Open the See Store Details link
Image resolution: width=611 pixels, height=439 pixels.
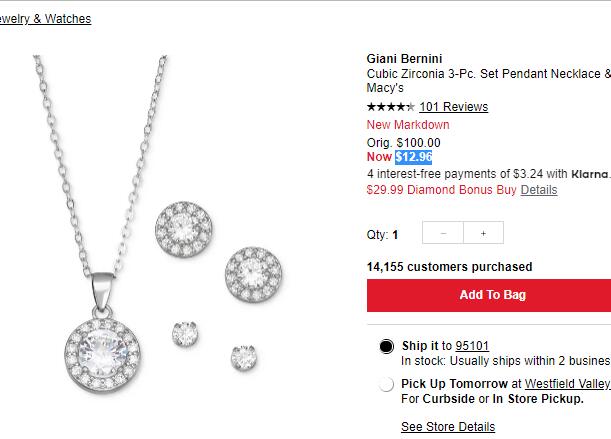[x=447, y=427]
